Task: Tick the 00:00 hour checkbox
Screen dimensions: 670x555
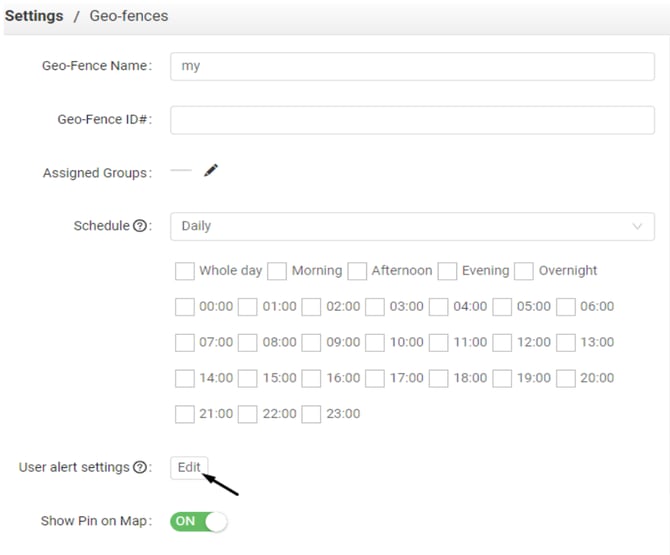Action: tap(185, 307)
